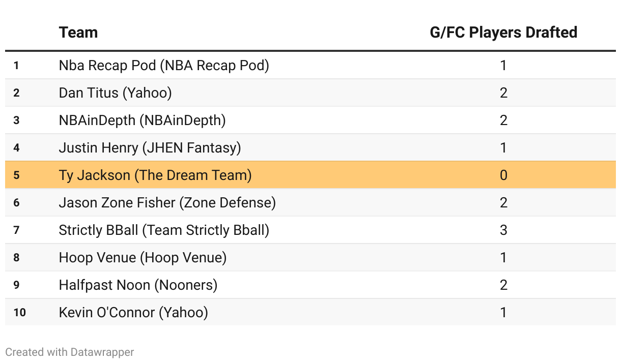Click the G/FC Players Drafted header
The image size is (621, 364).
pyautogui.click(x=503, y=33)
